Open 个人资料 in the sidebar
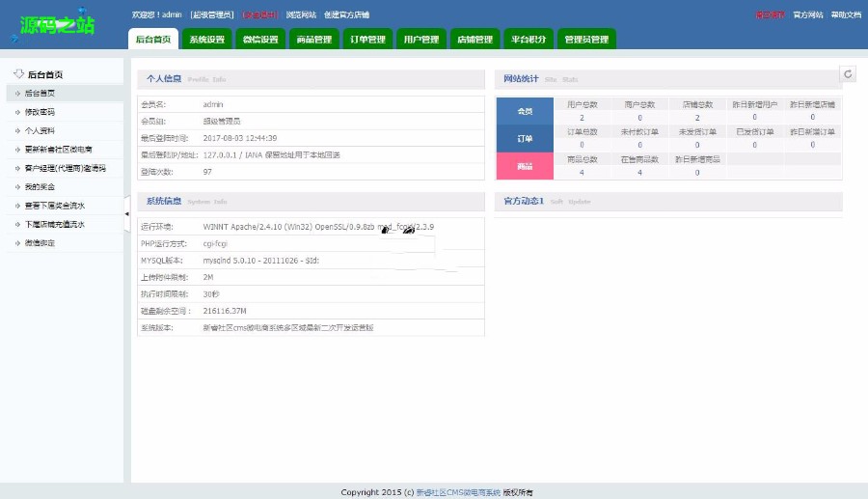 click(40, 130)
